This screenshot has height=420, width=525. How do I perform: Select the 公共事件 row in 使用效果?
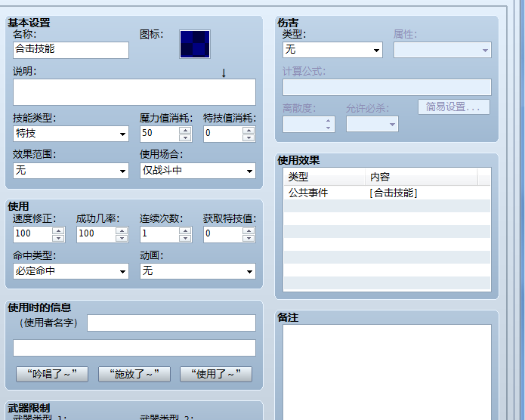point(387,193)
